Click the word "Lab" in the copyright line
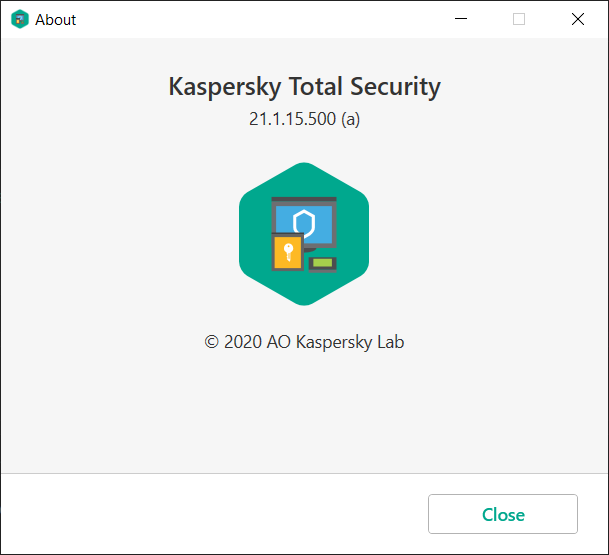The width and height of the screenshot is (609, 555). click(x=388, y=342)
